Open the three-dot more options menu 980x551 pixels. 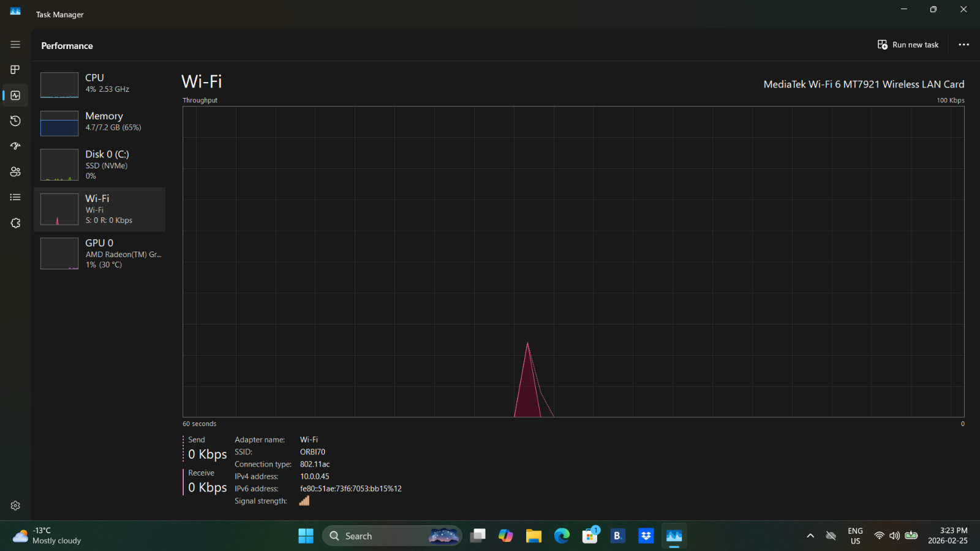[963, 45]
